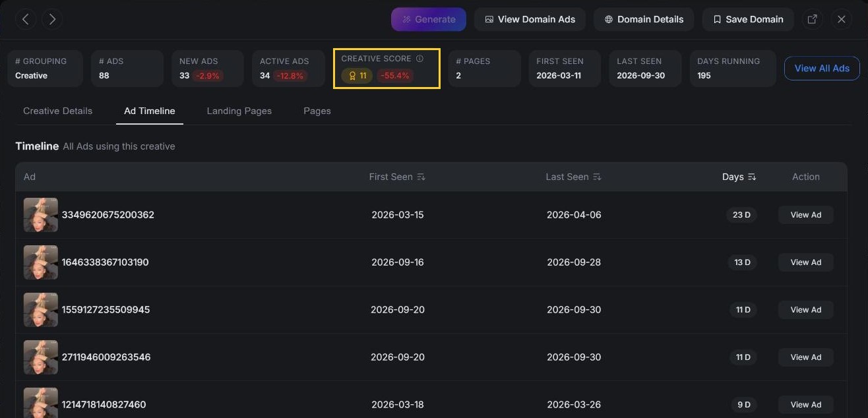Viewport: 868px width, 418px height.
Task: Open the Landing Pages tab
Action: pyautogui.click(x=239, y=111)
